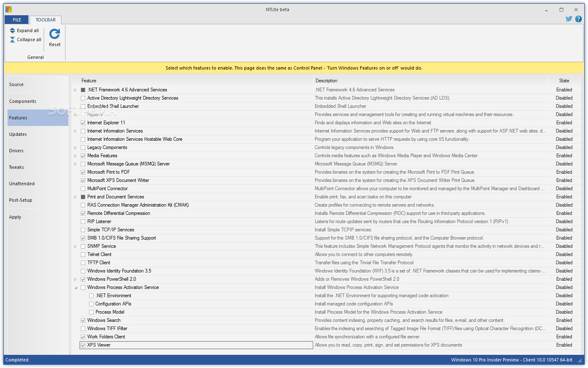Expand Microsoft Message Queue (MSMQ) Server node

(x=75, y=164)
